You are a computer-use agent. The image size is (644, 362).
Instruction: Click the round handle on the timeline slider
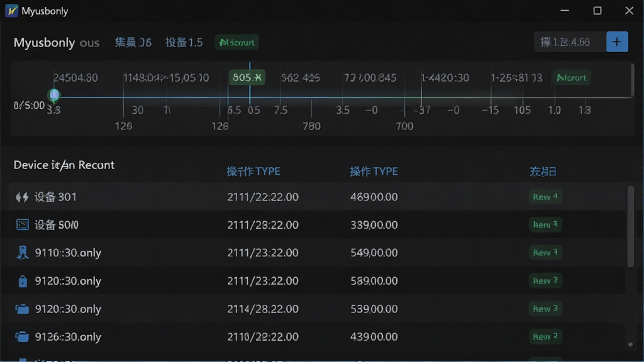click(54, 96)
